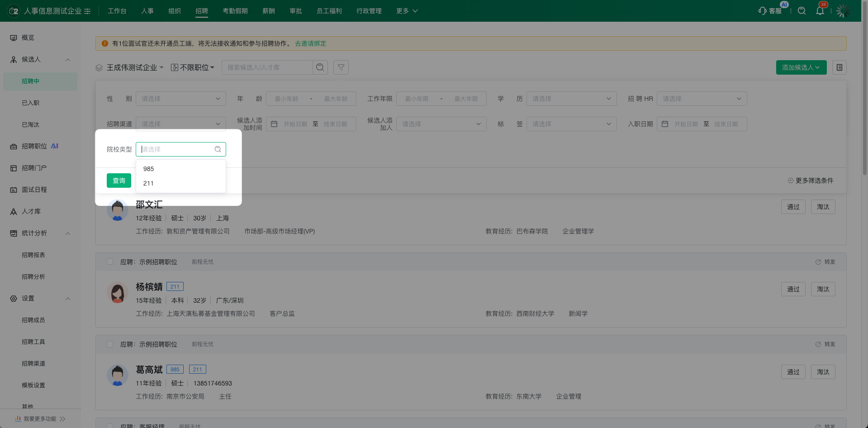Check the checkbox for 葛高斌's application

pyautogui.click(x=110, y=344)
